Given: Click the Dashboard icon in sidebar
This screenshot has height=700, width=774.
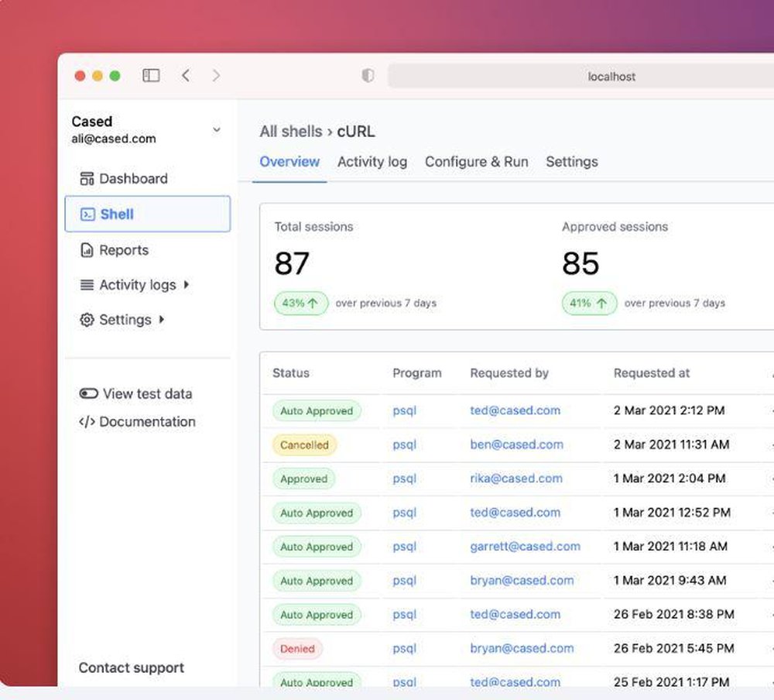Looking at the screenshot, I should click(87, 179).
